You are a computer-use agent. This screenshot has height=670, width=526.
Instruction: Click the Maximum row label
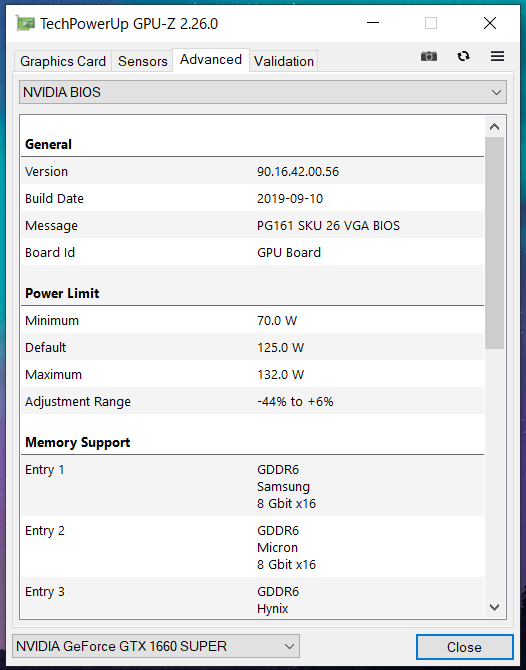[53, 374]
